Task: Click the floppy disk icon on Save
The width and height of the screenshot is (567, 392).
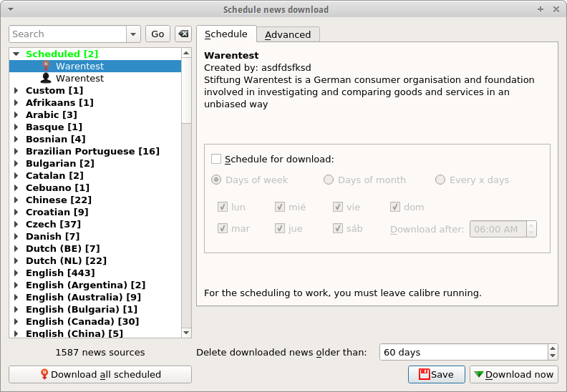Action: (x=424, y=374)
